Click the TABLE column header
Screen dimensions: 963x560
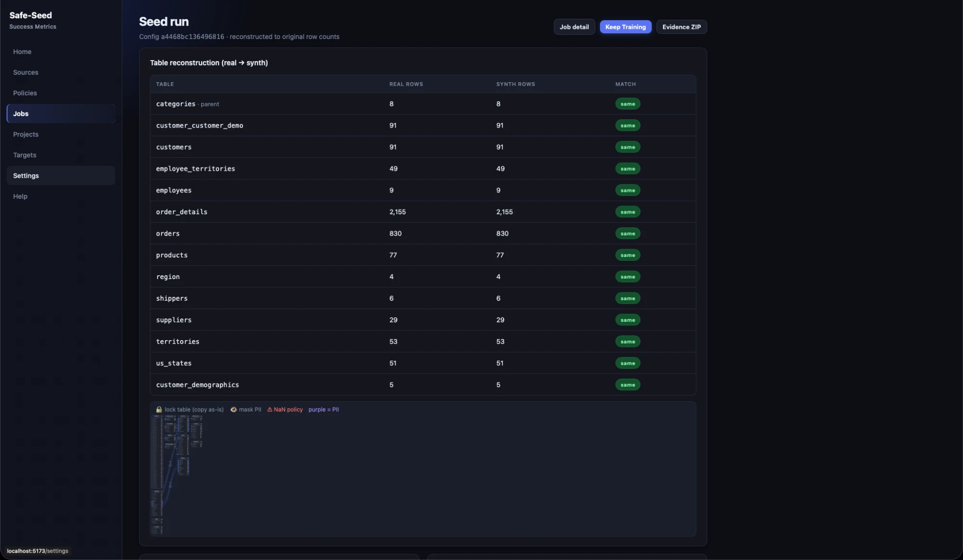[165, 84]
